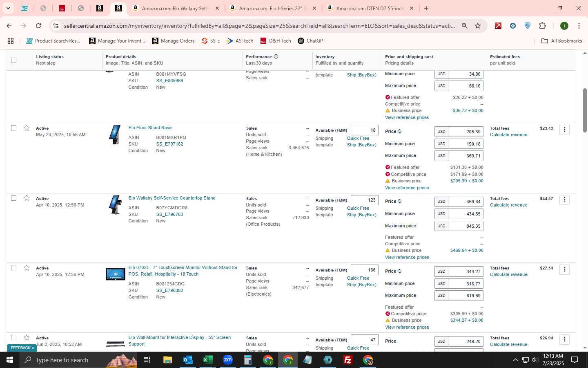588x368 pixels.
Task: Open actions menu for Elo Wall Mount
Action: click(564, 339)
